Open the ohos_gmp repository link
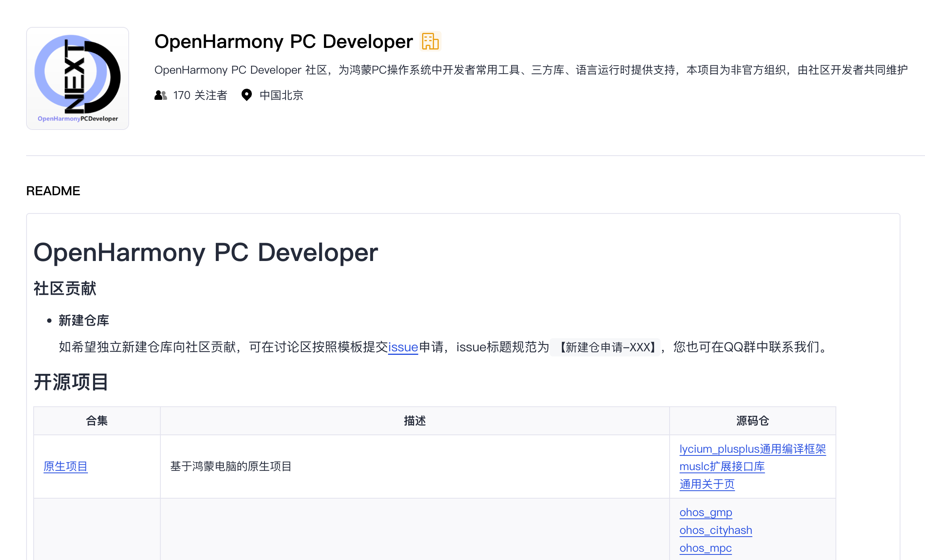 click(706, 512)
